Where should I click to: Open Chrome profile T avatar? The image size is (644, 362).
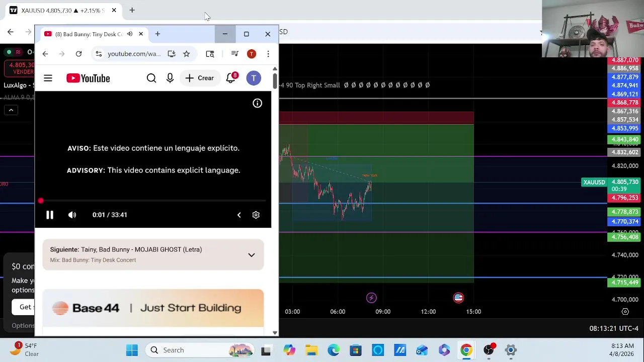click(x=252, y=54)
